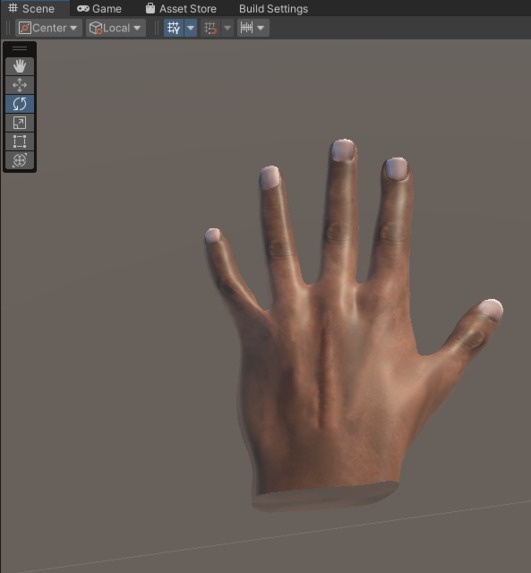
Task: Select the Rotate tool
Action: (20, 104)
